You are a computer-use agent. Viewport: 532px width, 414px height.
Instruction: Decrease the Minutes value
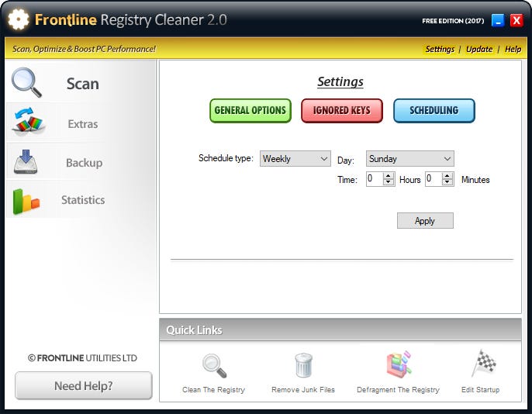point(447,182)
